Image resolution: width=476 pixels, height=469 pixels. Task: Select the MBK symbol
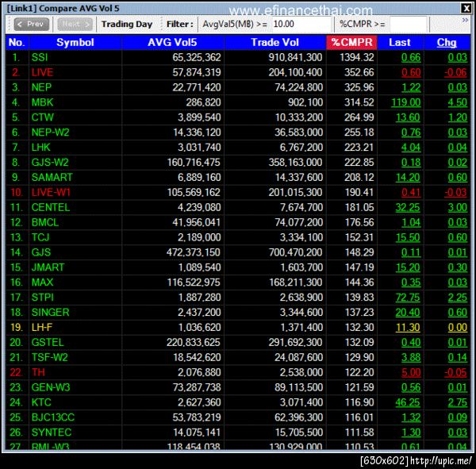(43, 102)
